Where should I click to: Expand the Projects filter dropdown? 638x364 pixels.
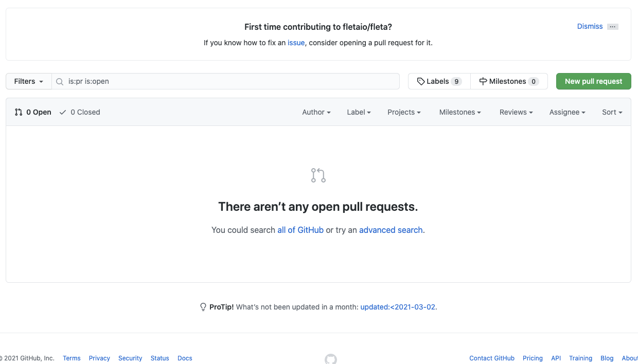[x=404, y=112]
